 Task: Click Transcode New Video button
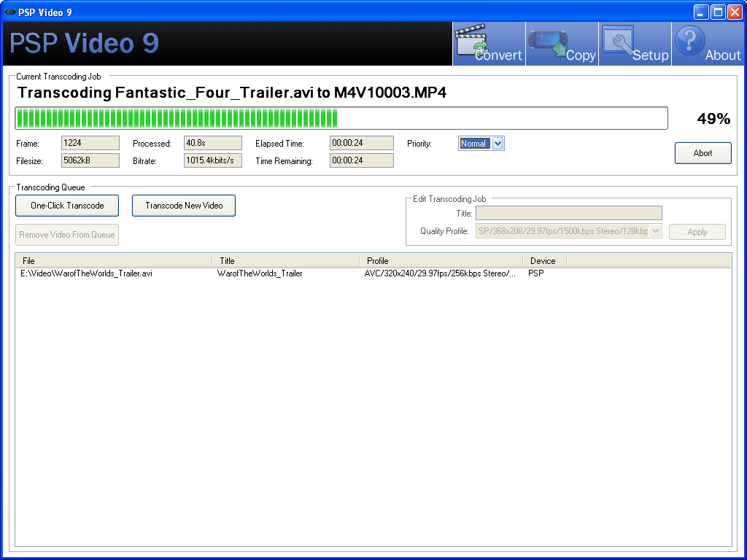(x=184, y=206)
